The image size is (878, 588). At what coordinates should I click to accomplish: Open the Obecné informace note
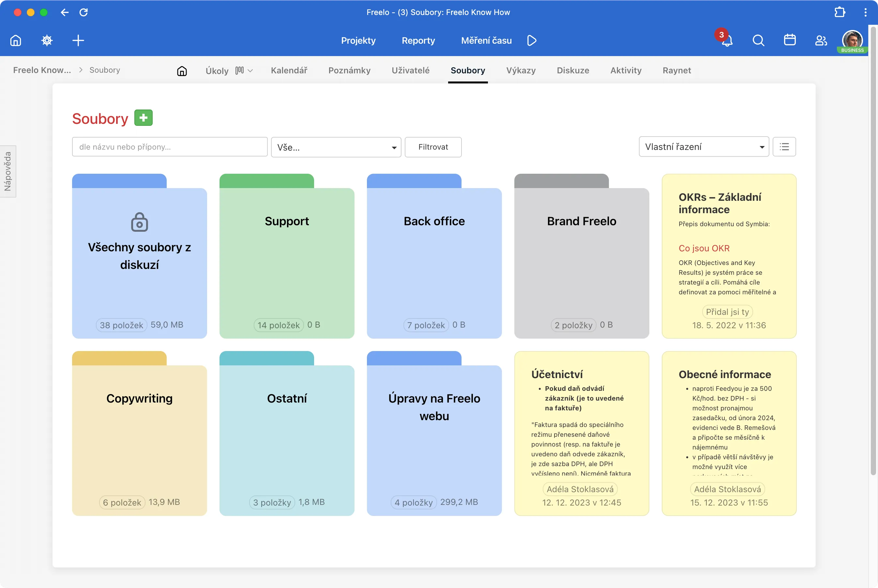point(729,434)
